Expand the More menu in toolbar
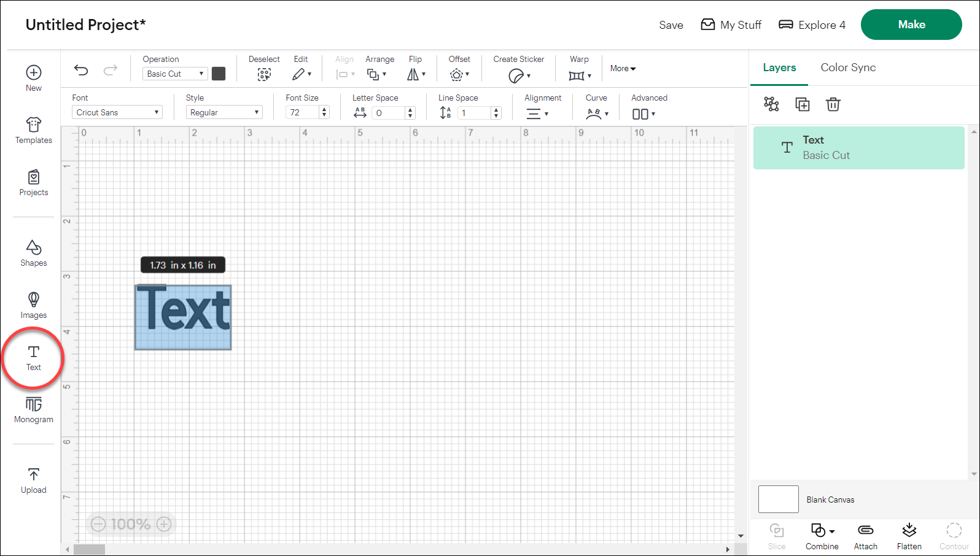The width and height of the screenshot is (980, 556). point(623,69)
